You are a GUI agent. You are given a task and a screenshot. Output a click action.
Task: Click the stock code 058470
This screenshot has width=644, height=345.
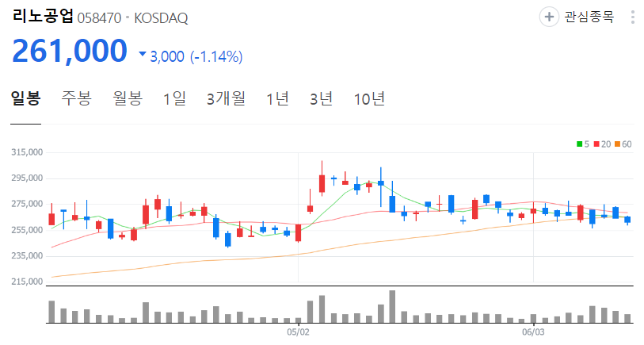pyautogui.click(x=99, y=18)
